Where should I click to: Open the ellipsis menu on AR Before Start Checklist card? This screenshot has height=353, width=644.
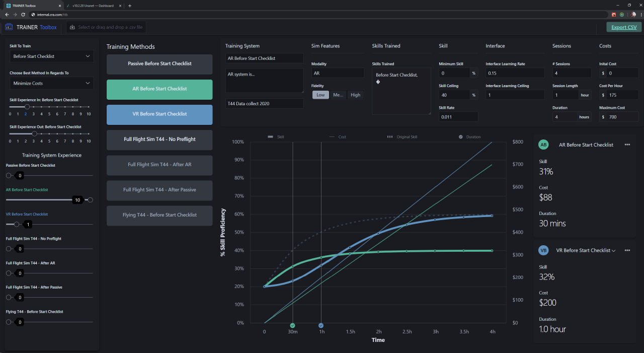(627, 145)
